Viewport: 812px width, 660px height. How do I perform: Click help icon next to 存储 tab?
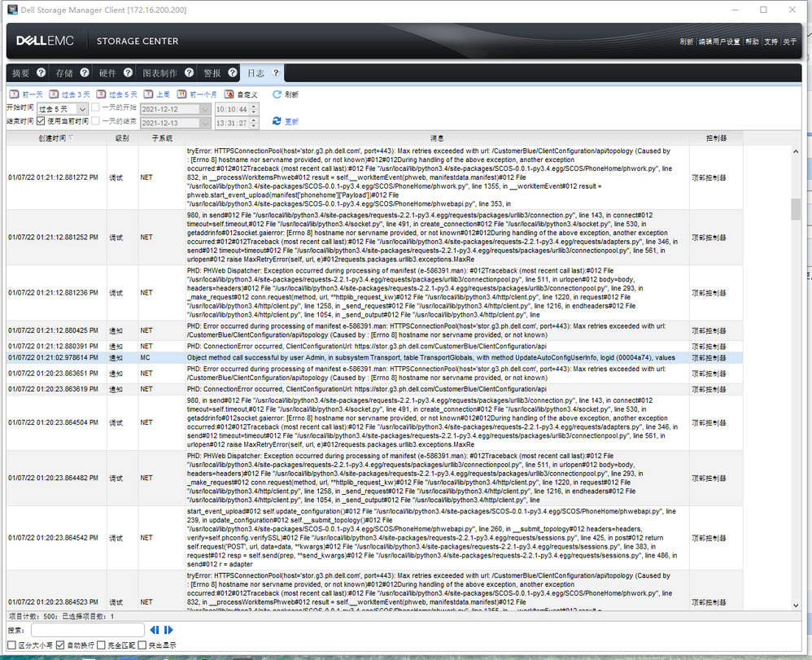click(x=85, y=73)
